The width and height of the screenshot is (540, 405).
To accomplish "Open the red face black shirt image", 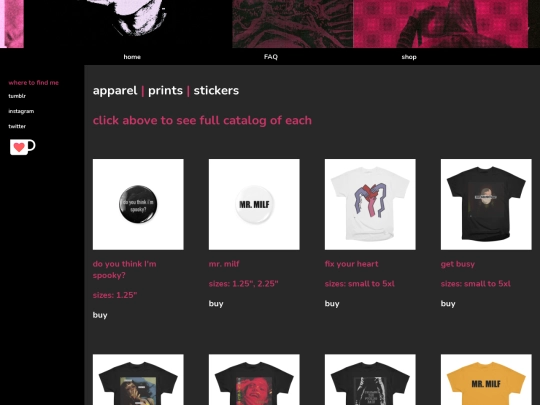I will click(254, 380).
